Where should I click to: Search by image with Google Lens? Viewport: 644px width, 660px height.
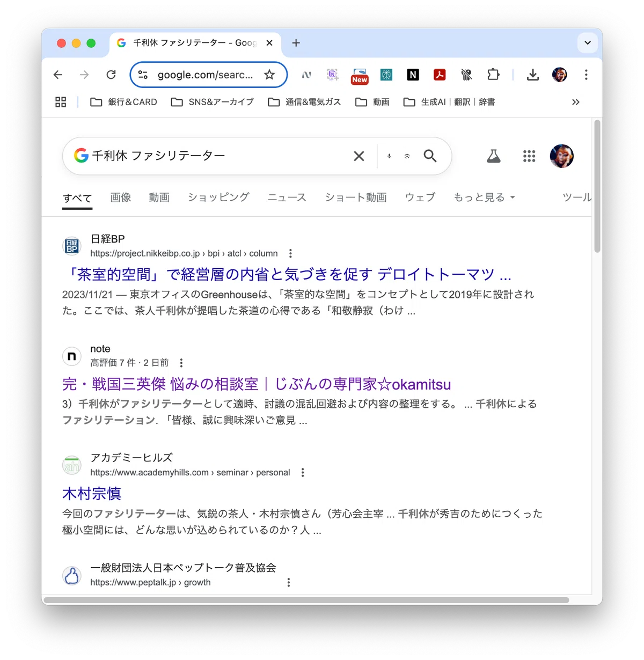(x=407, y=156)
